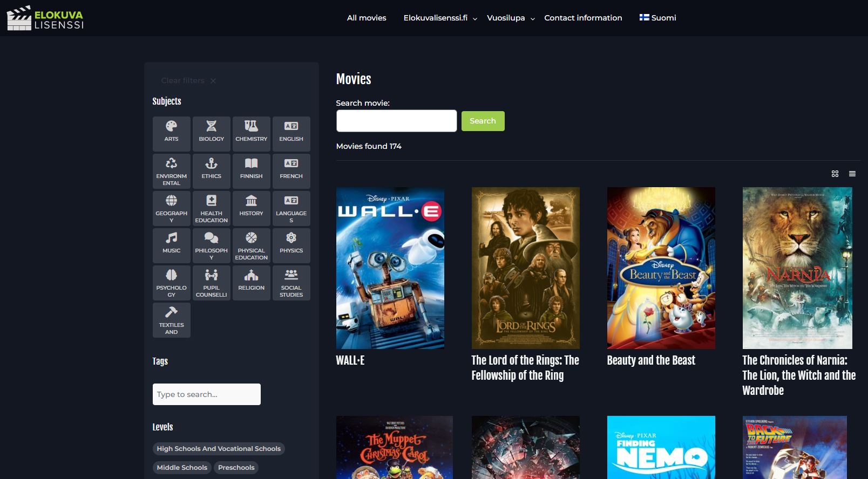Select the Pupil Counselling subject filter

point(211,283)
